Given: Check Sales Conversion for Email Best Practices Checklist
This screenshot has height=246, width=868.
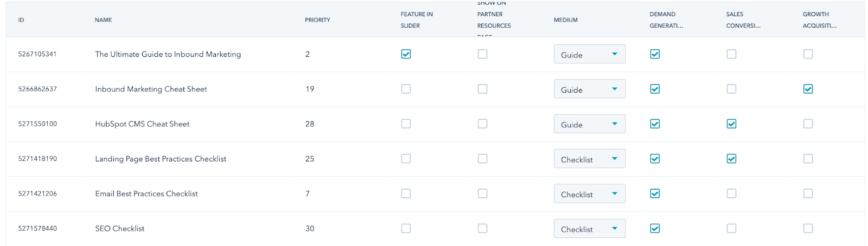Looking at the screenshot, I should pos(731,193).
